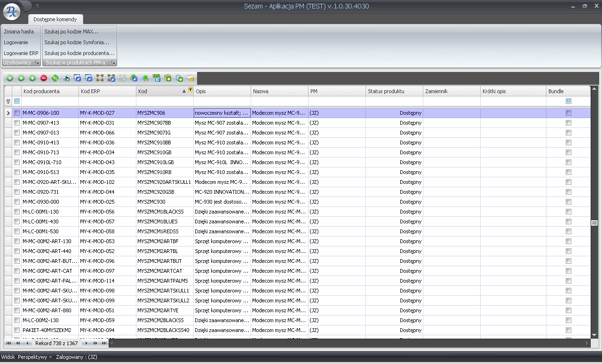Select cell MYSZMC910LGB
Image resolution: width=602 pixels, height=364 pixels.
point(165,162)
